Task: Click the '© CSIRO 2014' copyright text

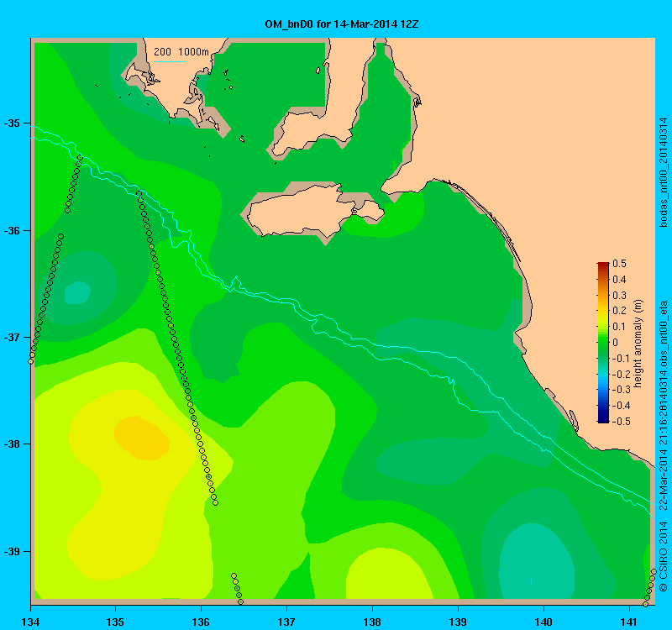Action: (x=663, y=556)
